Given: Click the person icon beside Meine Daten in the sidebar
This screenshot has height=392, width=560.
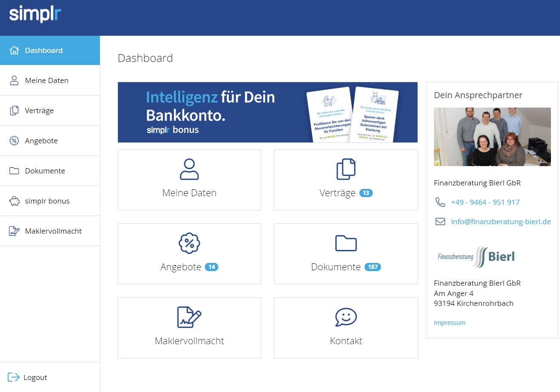Looking at the screenshot, I should (14, 80).
